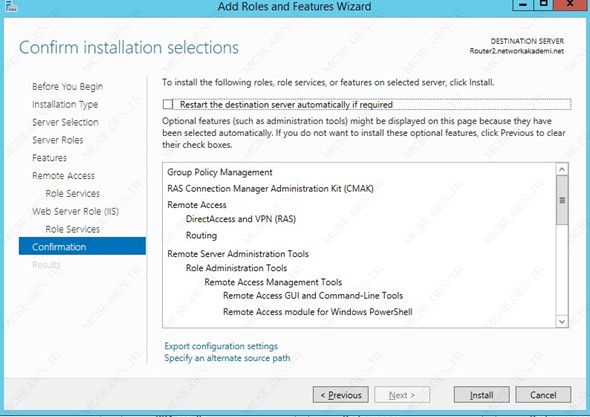
Task: Open the Installation Type step
Action: pyautogui.click(x=65, y=104)
